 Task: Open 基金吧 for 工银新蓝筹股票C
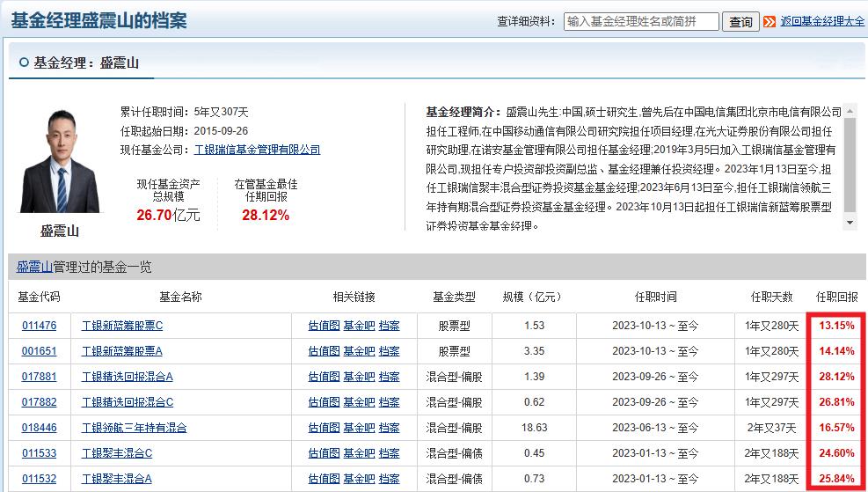(360, 326)
